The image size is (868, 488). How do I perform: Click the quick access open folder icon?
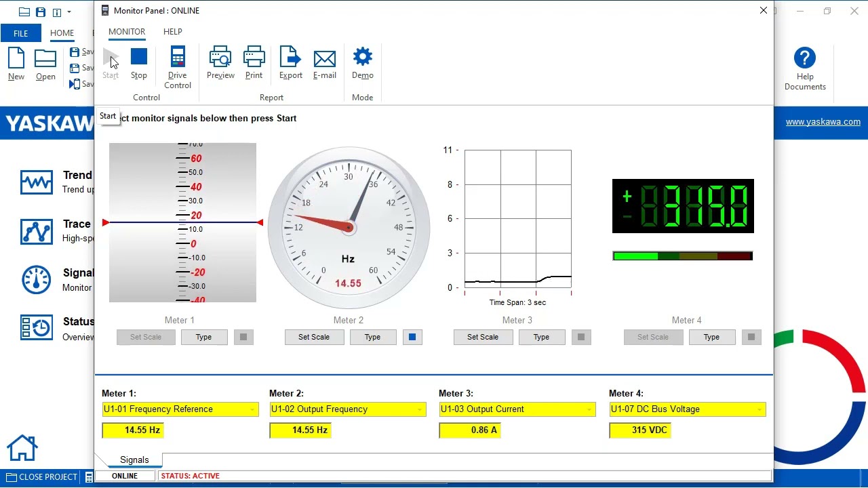click(x=24, y=12)
